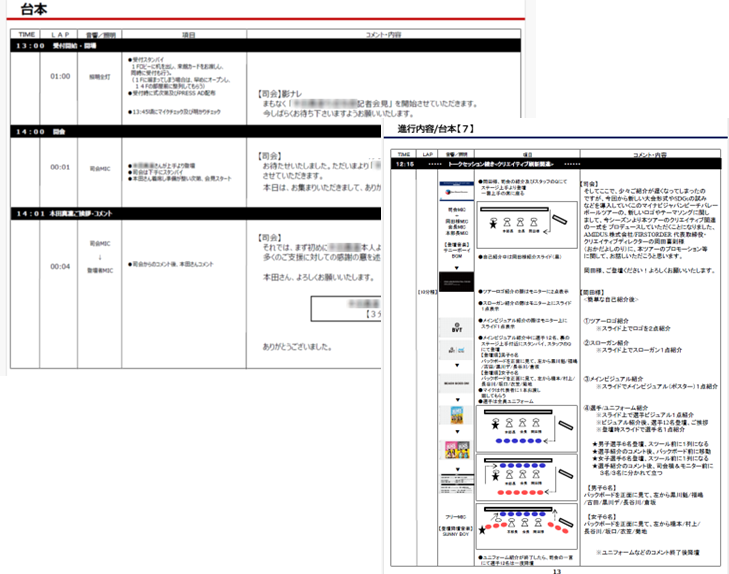Click the ②スローガン紹介 item
729x574 pixels.
(x=606, y=343)
